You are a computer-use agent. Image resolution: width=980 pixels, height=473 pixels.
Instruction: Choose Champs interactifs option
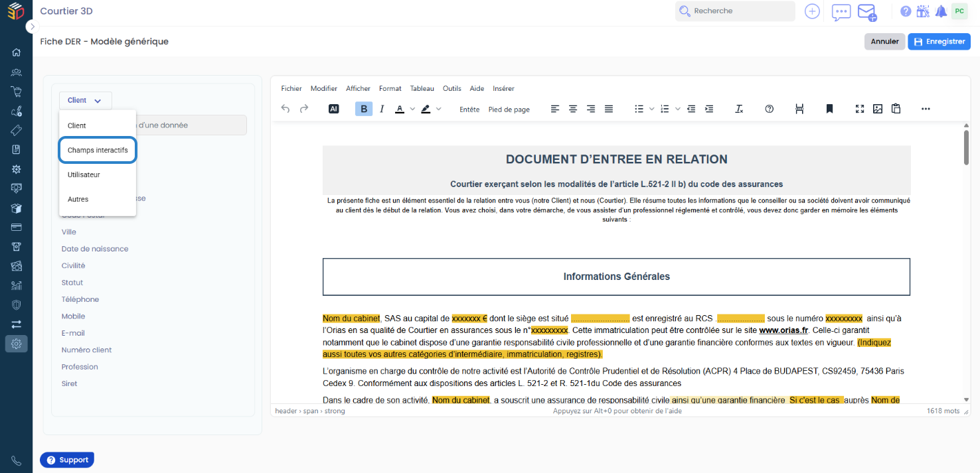point(98,151)
